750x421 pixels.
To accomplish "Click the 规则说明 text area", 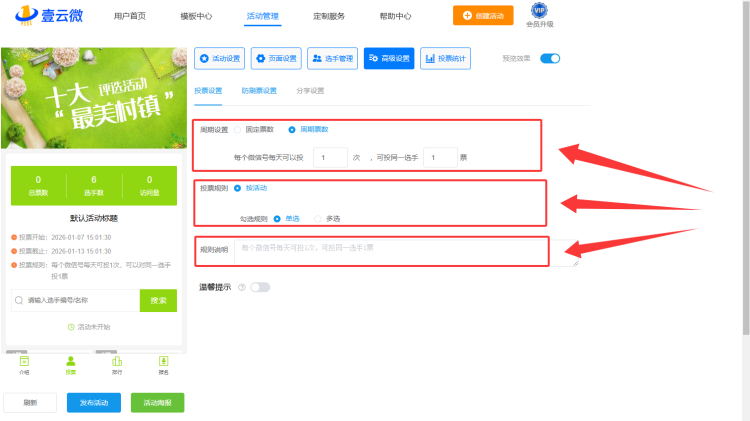I will pyautogui.click(x=405, y=249).
